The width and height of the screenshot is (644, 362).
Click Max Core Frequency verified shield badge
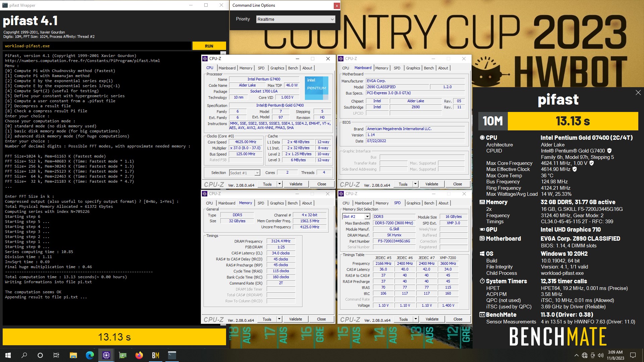[x=592, y=163]
